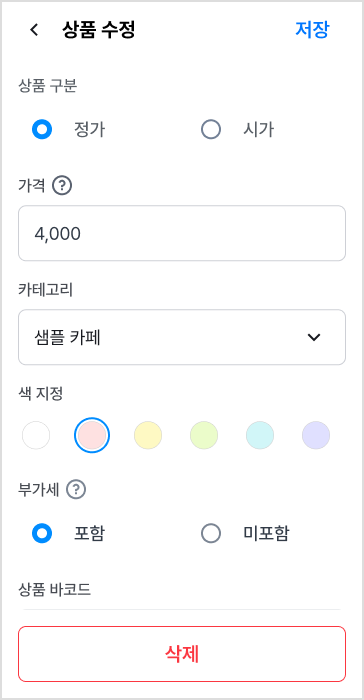Open the 샘플 카페 category selector

[182, 337]
